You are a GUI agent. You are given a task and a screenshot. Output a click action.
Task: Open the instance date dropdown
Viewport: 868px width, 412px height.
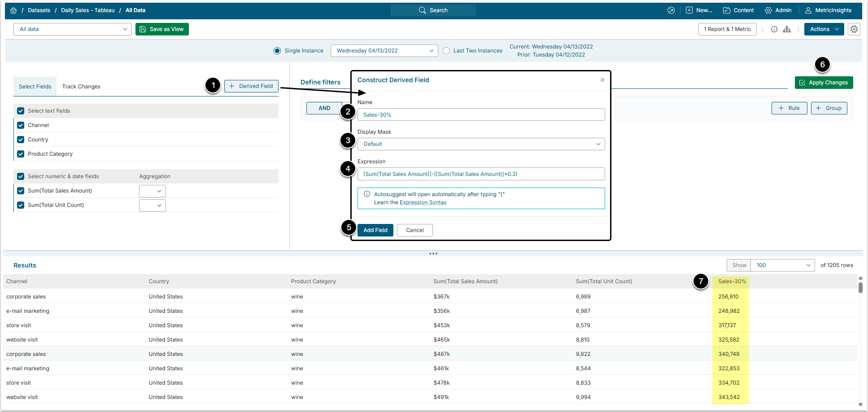coord(384,51)
